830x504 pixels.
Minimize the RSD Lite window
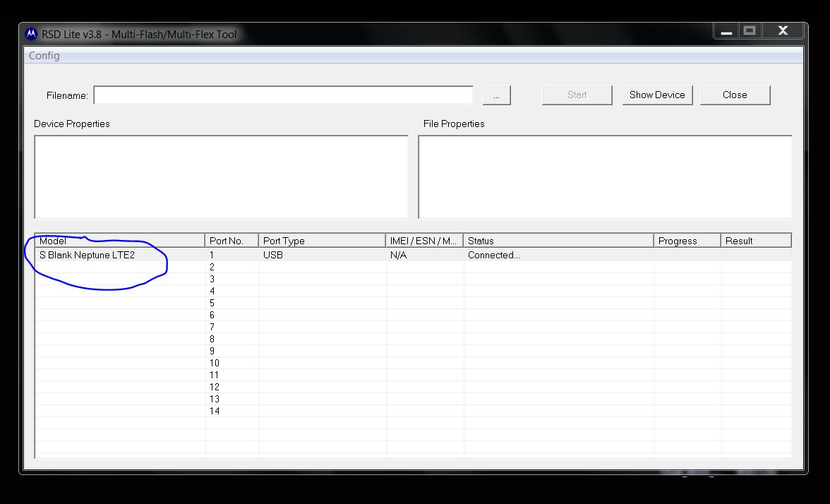726,31
